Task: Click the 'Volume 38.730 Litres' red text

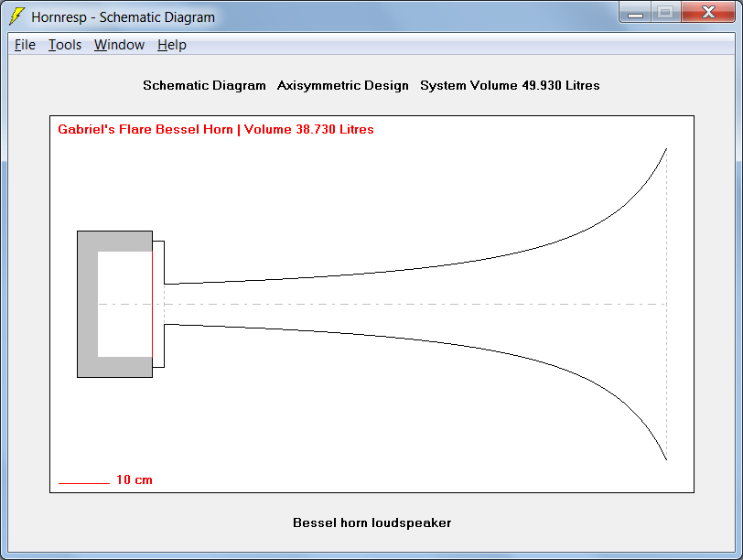Action: pyautogui.click(x=309, y=129)
